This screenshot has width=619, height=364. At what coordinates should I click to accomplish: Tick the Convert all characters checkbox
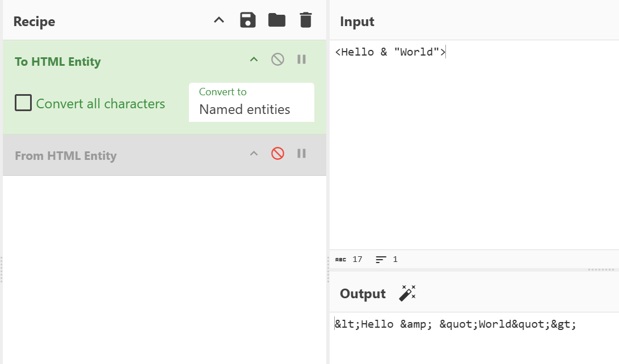click(23, 103)
